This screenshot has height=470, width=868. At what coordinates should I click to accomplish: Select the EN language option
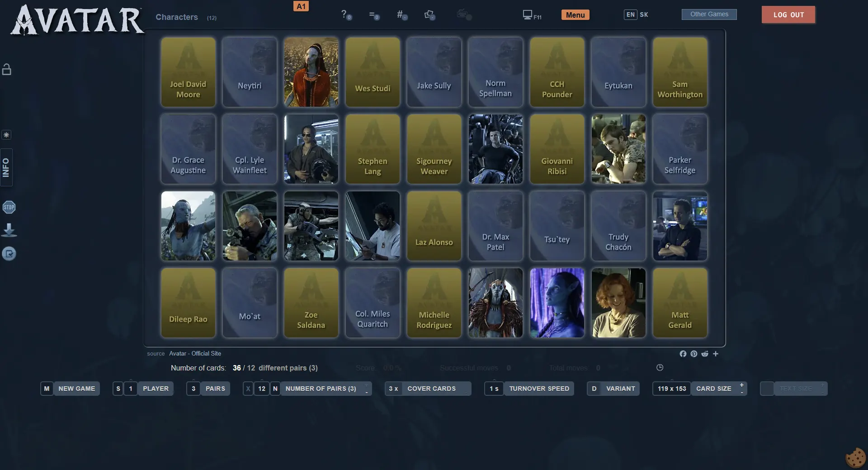[630, 14]
